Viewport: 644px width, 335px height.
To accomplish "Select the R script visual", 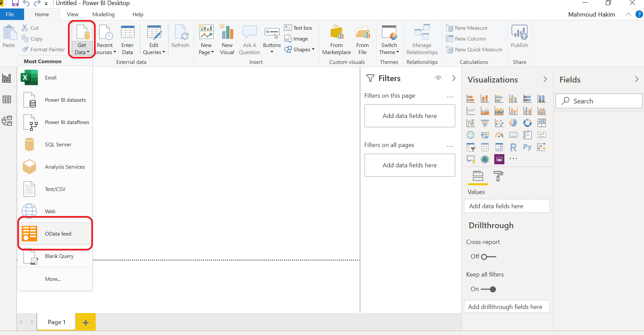I will 513,147.
